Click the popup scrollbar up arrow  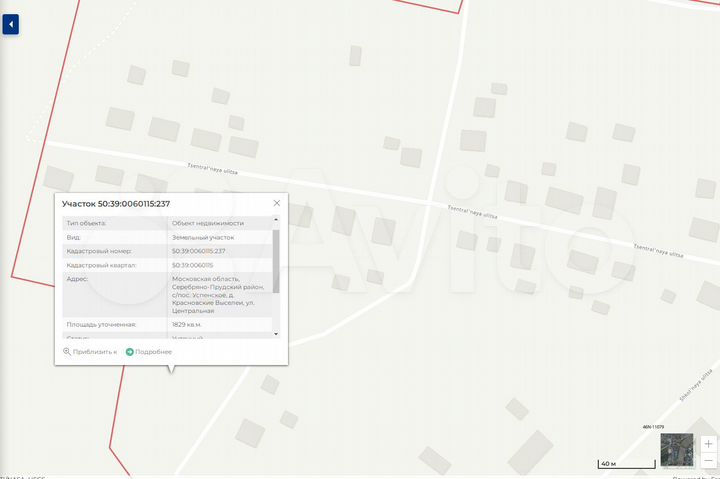point(276,220)
